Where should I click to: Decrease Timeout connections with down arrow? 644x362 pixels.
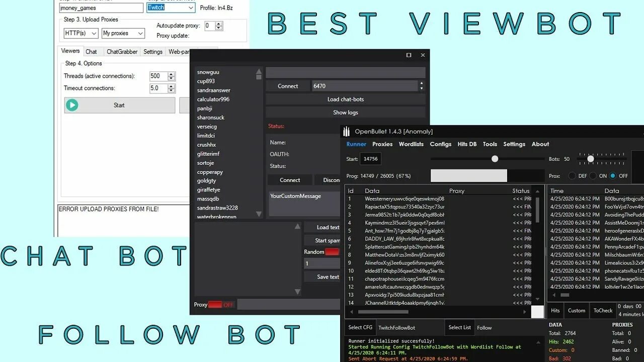tap(171, 90)
